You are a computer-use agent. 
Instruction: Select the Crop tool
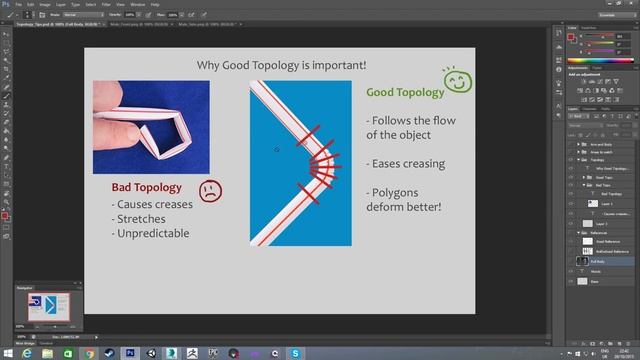click(x=6, y=69)
